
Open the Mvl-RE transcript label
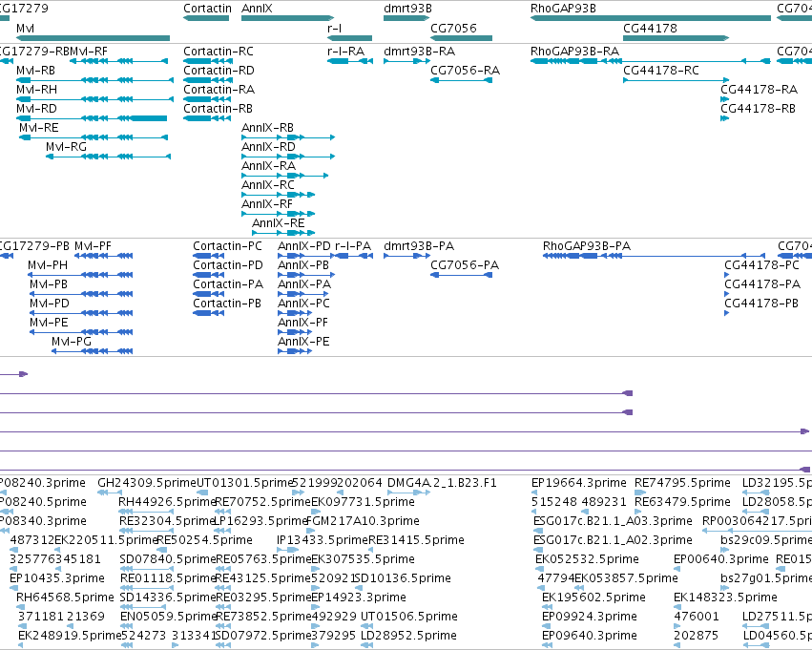pos(39,127)
